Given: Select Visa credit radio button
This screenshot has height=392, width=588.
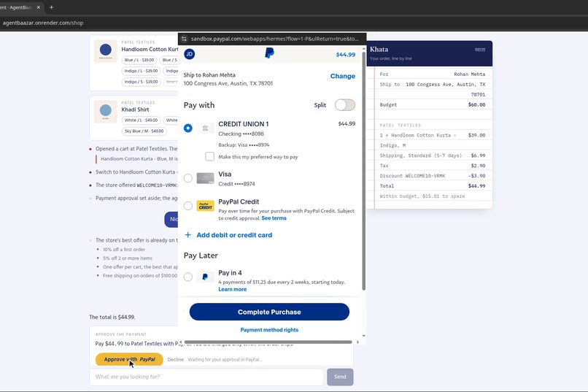Looking at the screenshot, I should click(188, 178).
